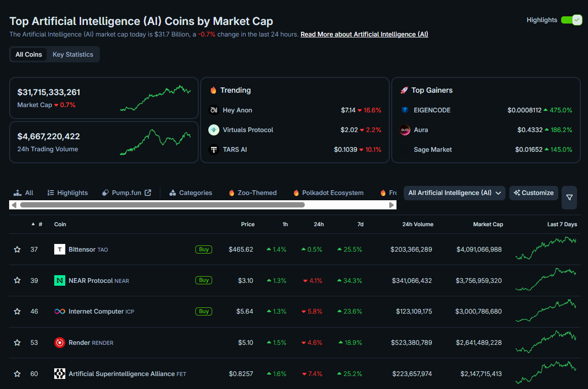Sort the table by Price column

(248, 224)
